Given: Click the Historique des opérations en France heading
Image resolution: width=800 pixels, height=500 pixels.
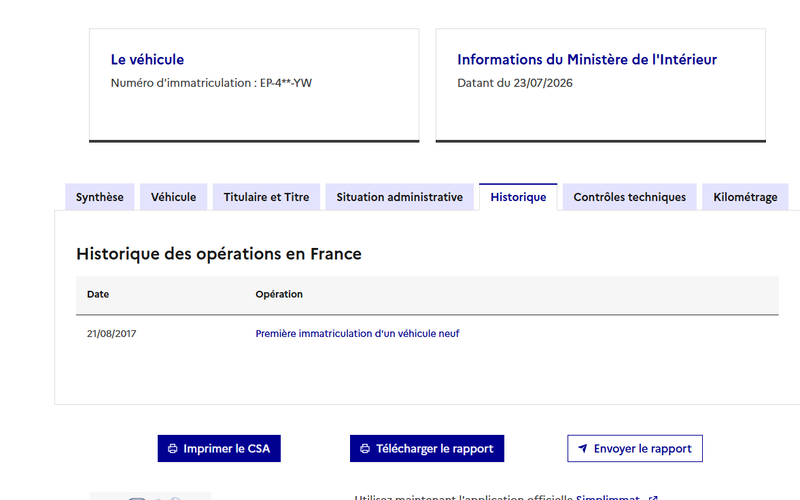Looking at the screenshot, I should [219, 254].
